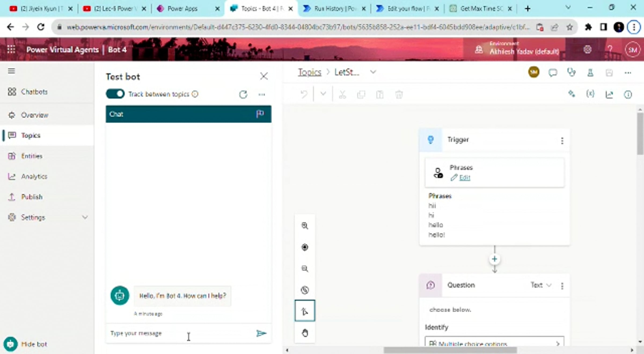Open the variables {x} panel icon

(590, 94)
